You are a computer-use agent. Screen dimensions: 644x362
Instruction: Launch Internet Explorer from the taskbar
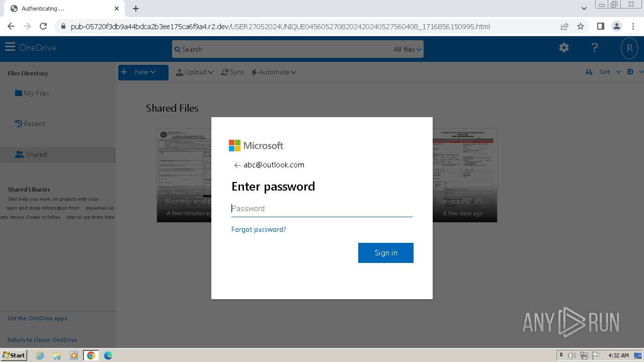(x=40, y=355)
